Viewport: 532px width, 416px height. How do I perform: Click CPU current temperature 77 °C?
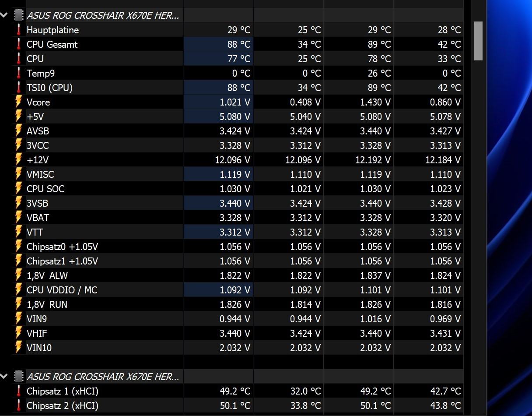239,59
